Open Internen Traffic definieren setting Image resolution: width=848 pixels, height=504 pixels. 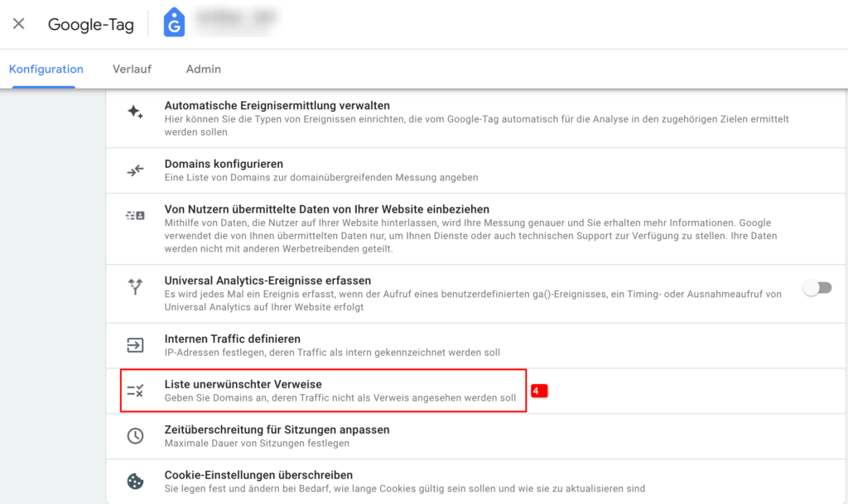[x=476, y=346]
